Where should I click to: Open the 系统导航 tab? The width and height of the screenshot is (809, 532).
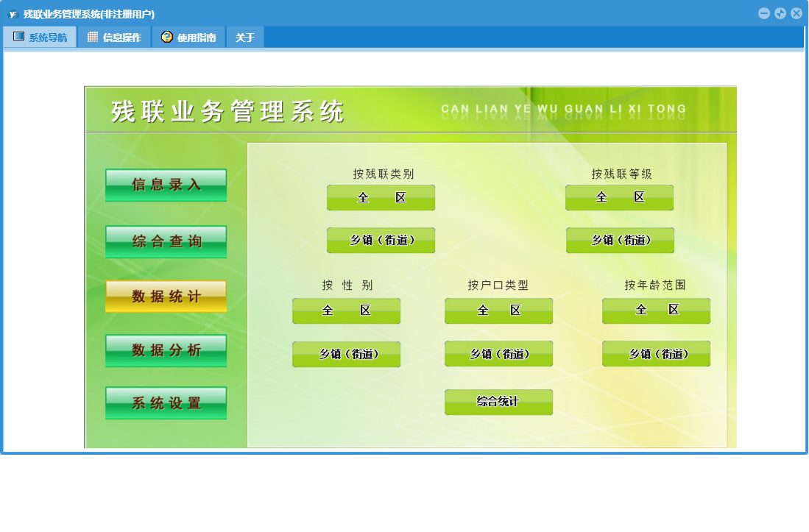tap(40, 37)
